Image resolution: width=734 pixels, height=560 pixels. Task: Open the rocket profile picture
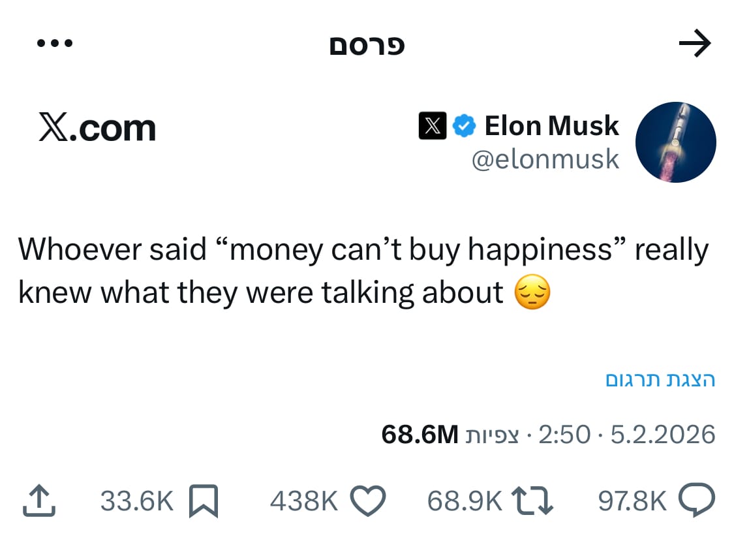tap(675, 142)
